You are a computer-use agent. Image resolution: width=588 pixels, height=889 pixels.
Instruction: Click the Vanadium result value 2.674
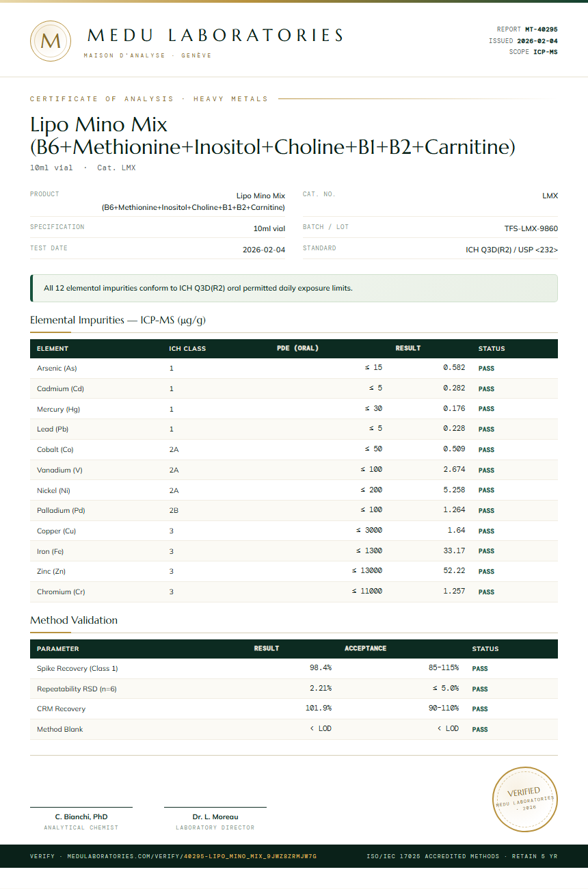tap(454, 470)
